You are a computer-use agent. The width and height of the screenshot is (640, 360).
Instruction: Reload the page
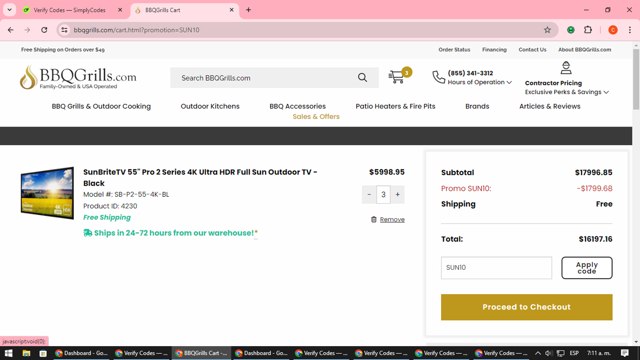pyautogui.click(x=44, y=30)
